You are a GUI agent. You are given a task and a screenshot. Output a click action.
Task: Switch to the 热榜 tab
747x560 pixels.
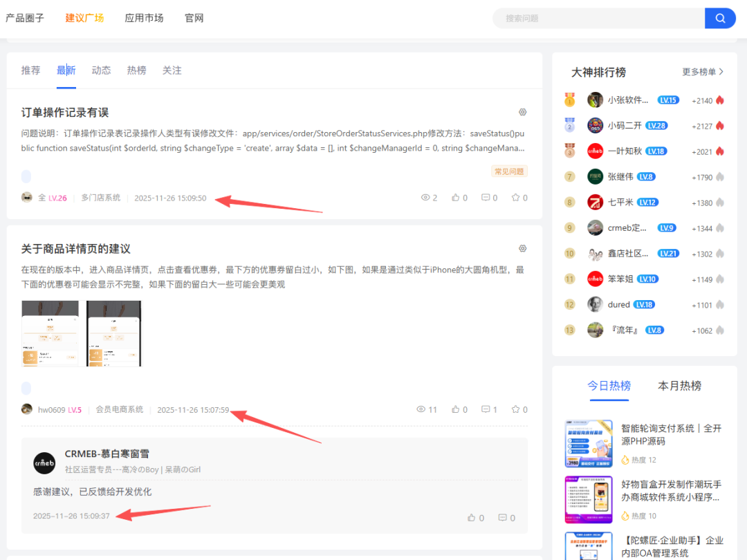coord(136,71)
